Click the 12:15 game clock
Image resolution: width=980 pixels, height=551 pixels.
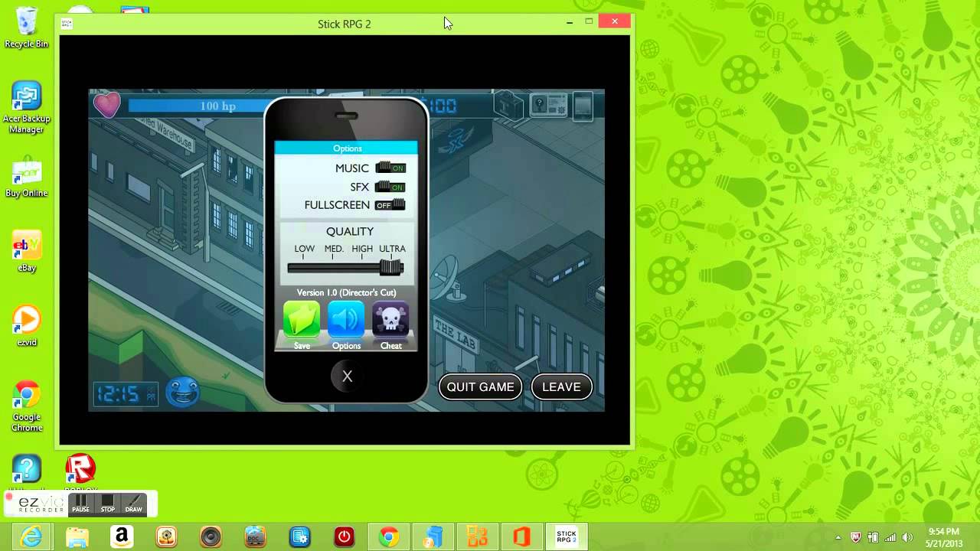(x=126, y=394)
